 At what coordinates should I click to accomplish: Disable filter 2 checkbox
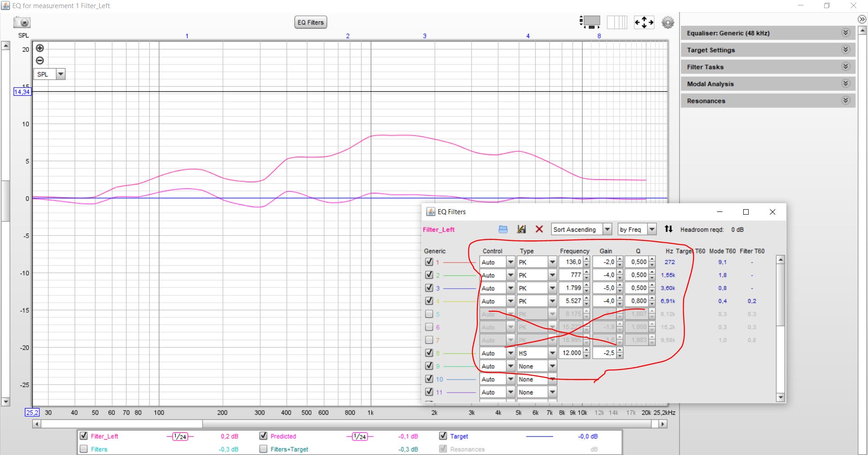(x=429, y=275)
